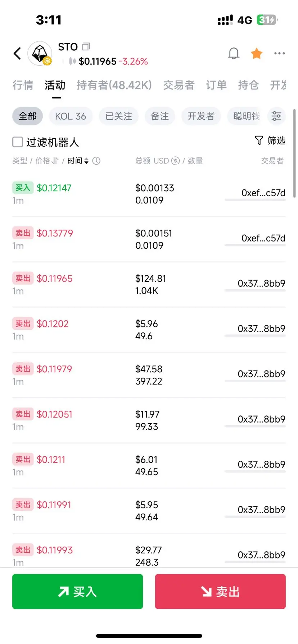Open the three-dot more menu

(x=279, y=54)
